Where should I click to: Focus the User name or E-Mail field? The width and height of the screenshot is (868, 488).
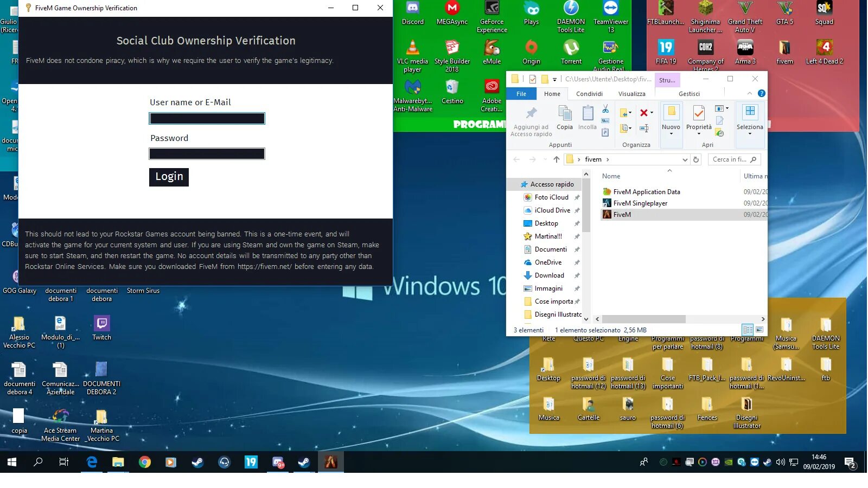[x=207, y=118]
